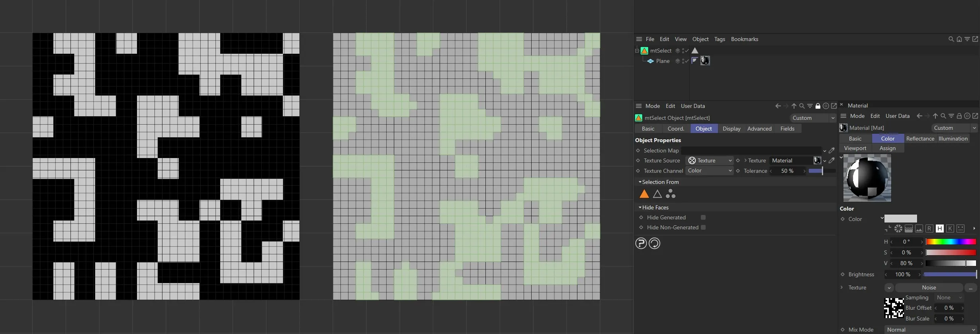Open Object Manager in new window
The height and width of the screenshot is (334, 980).
coord(975,39)
